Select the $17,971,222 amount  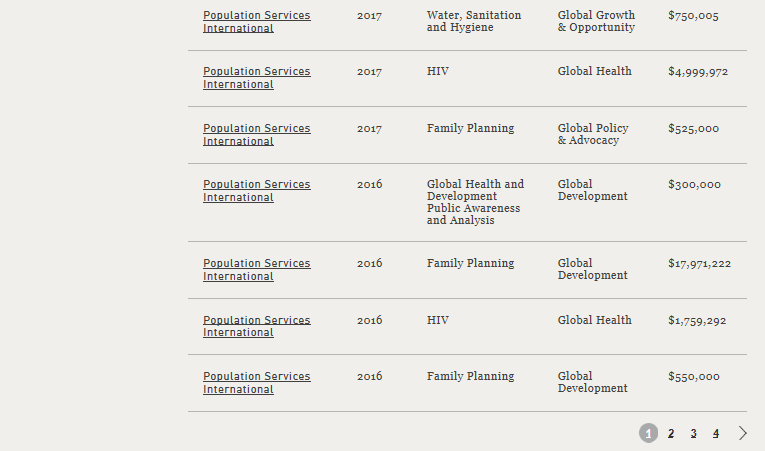(x=700, y=264)
